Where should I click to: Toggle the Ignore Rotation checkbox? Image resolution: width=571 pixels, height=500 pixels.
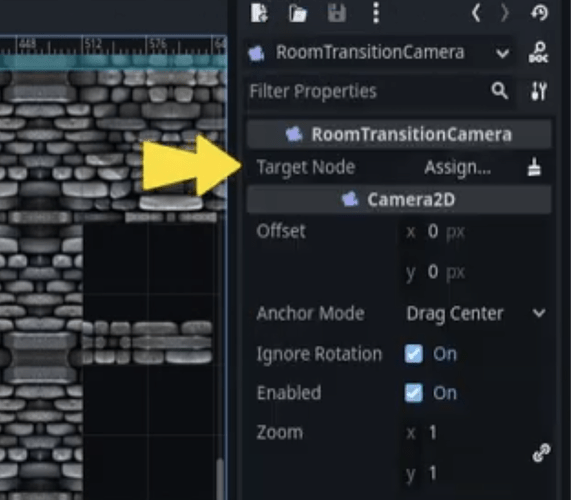[x=414, y=354]
